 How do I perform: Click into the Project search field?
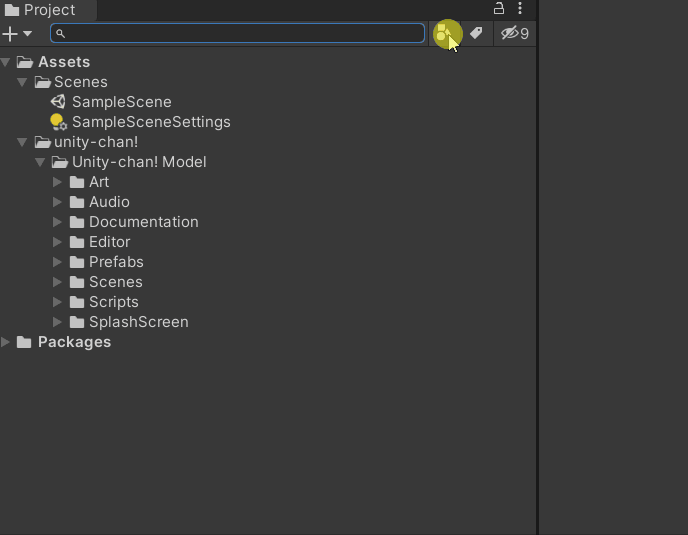pyautogui.click(x=237, y=33)
